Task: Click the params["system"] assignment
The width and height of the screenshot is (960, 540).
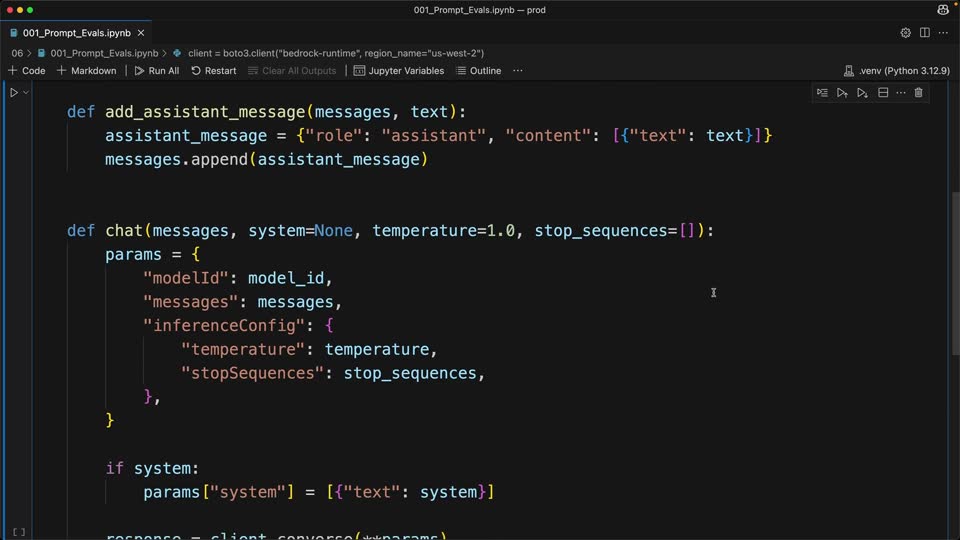Action: [318, 492]
